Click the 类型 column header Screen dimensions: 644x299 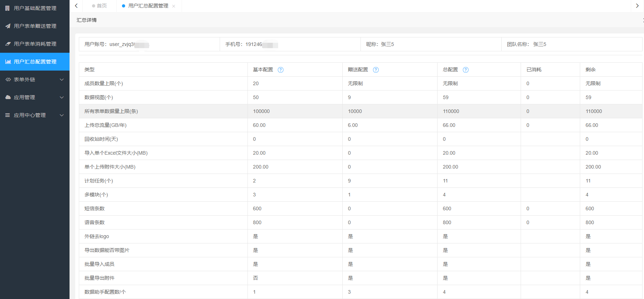click(x=90, y=69)
